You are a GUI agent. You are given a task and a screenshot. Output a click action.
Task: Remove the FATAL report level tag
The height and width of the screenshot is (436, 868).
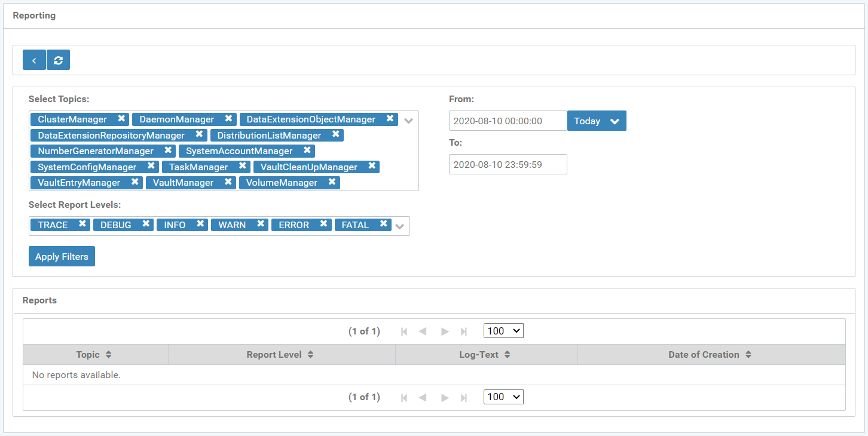384,224
